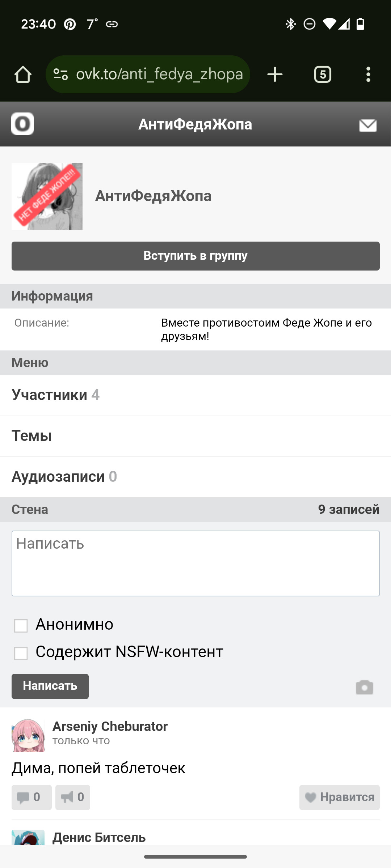
Task: Open comments on Arseniy's post
Action: point(31,797)
